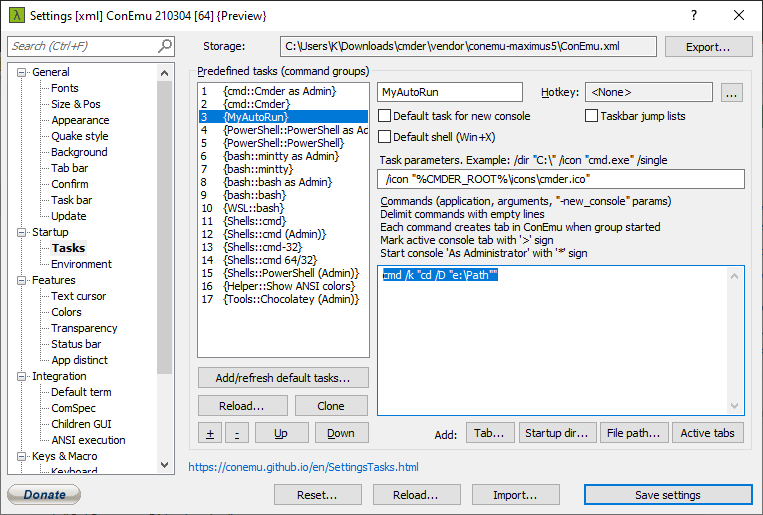Click the Startup dir... button
This screenshot has height=515, width=763.
tap(557, 433)
